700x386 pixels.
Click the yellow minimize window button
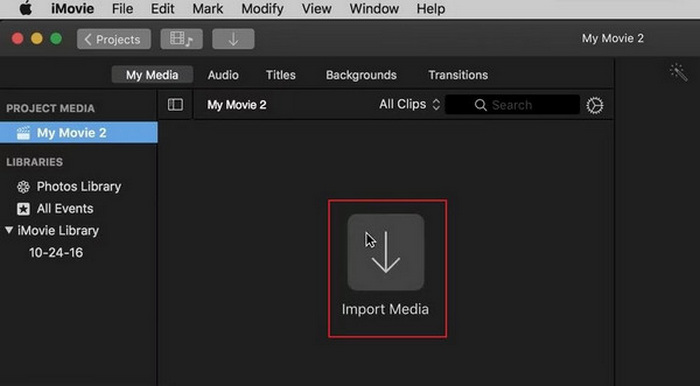pyautogui.click(x=37, y=39)
